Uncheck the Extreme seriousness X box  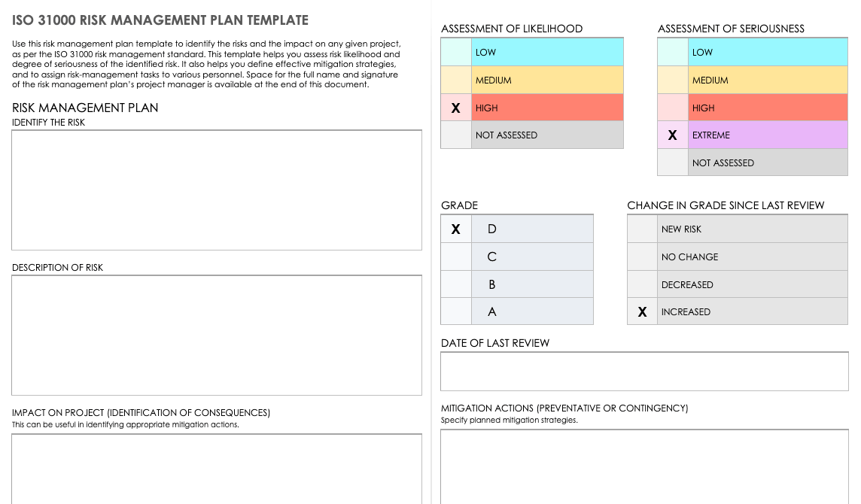[x=673, y=135]
